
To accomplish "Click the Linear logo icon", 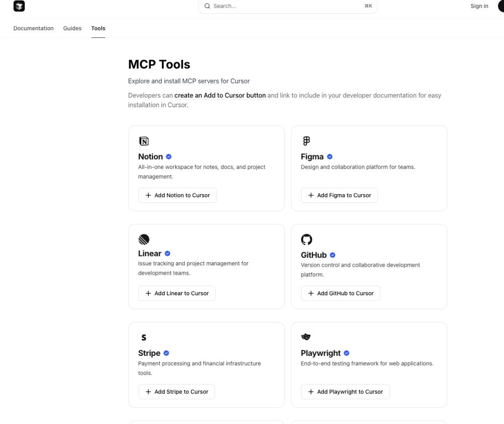I will 144,239.
